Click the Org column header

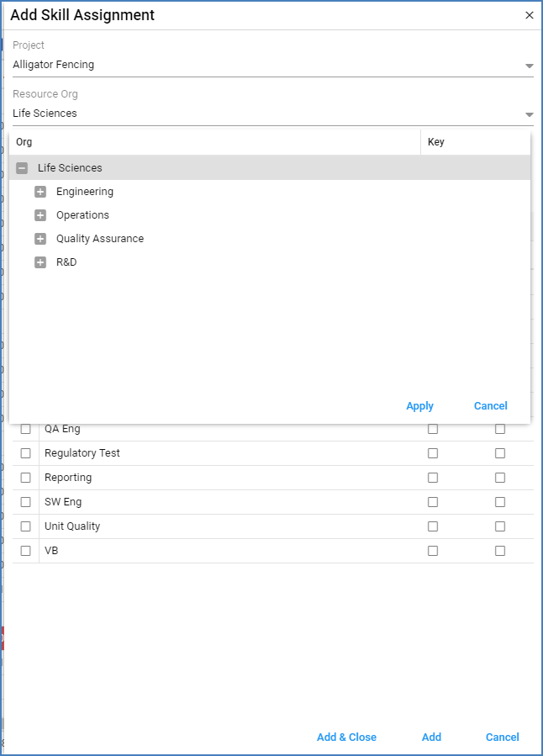click(23, 141)
